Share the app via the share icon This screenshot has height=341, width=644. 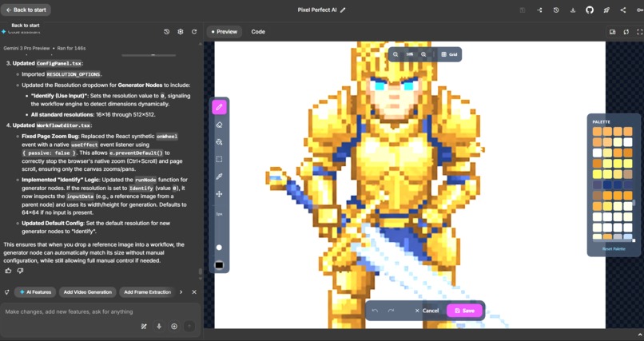click(x=623, y=10)
